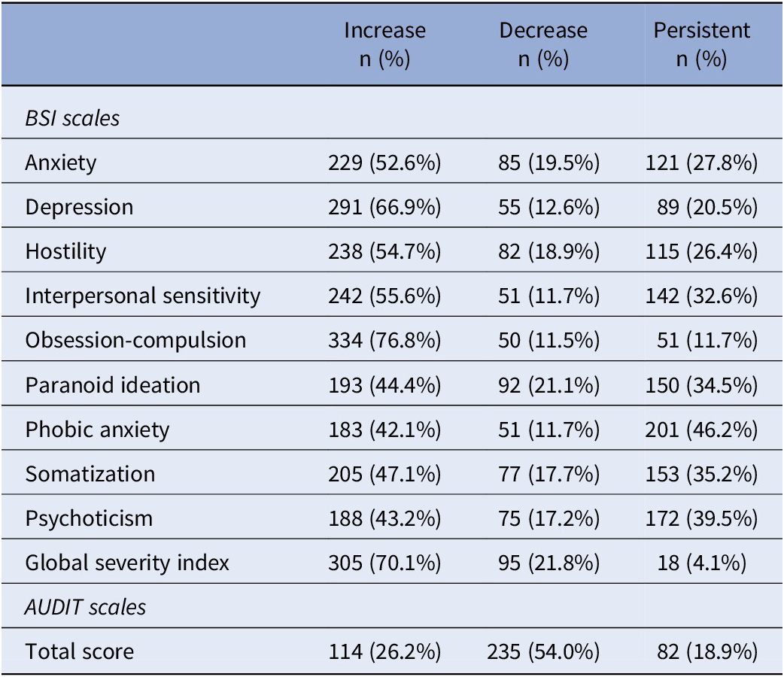The image size is (784, 677).
Task: Click the Persistent n (%) column header
Action: pos(701,44)
